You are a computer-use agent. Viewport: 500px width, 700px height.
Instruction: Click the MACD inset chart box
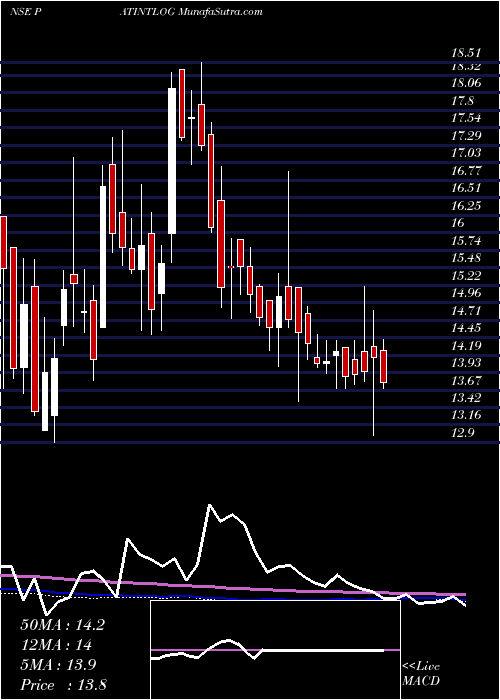tap(275, 650)
